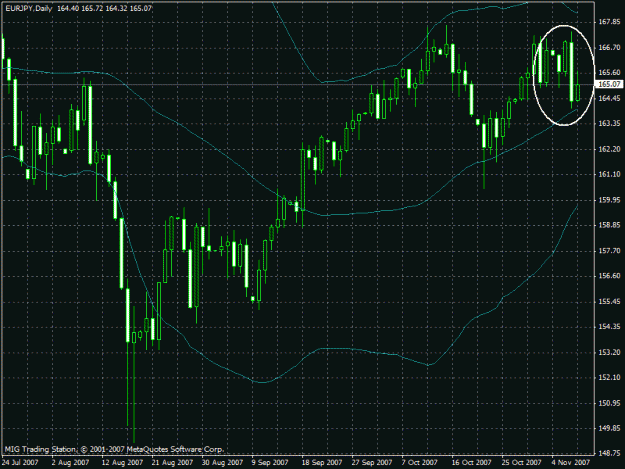
Task: Click the 167.85 price axis label
Action: click(x=609, y=22)
